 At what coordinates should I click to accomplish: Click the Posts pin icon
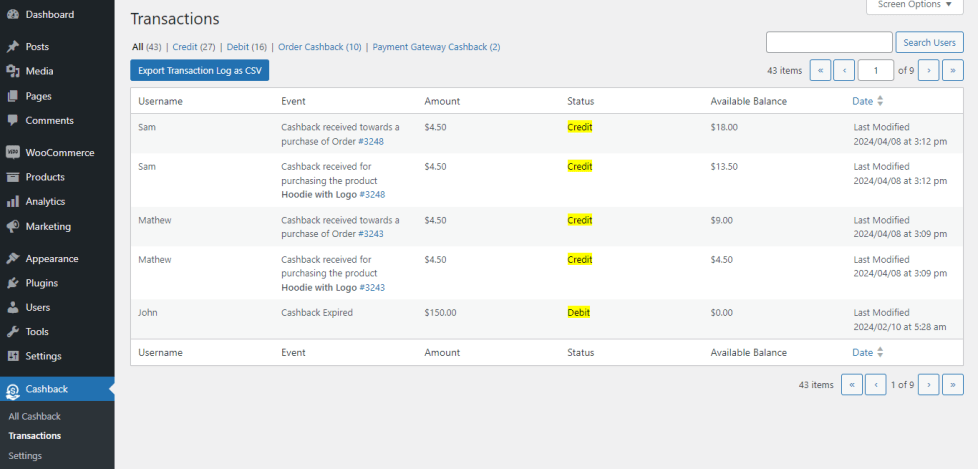click(x=12, y=47)
